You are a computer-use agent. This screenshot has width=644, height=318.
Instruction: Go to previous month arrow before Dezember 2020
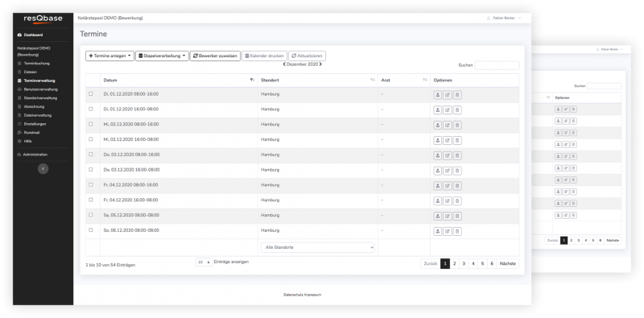point(284,64)
